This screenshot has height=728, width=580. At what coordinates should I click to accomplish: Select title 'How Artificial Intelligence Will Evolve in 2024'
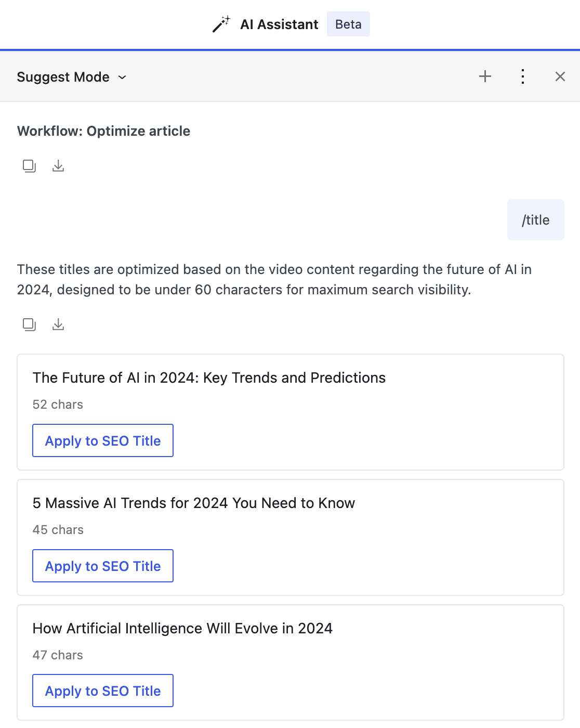point(182,628)
